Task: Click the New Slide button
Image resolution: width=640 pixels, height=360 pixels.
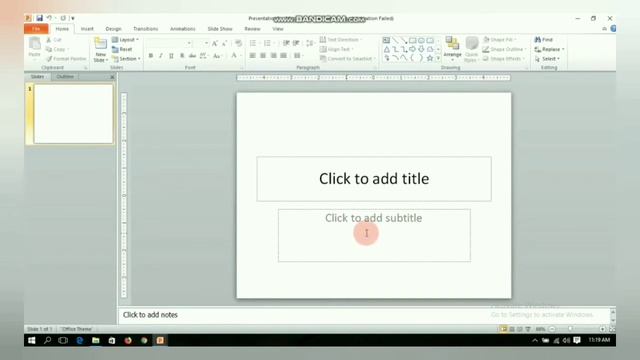Action: coord(100,50)
